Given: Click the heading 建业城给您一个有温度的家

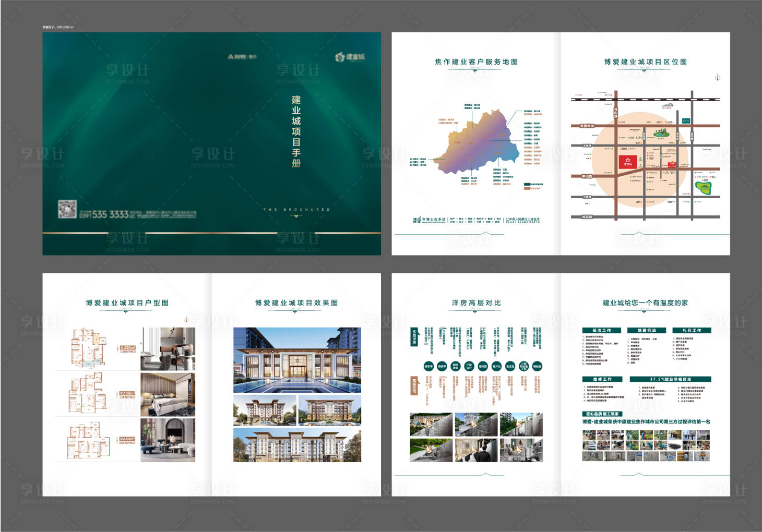Looking at the screenshot, I should tap(645, 303).
